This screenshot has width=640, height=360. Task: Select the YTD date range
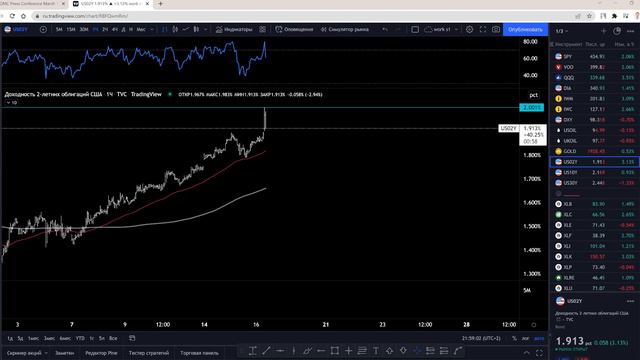point(80,338)
